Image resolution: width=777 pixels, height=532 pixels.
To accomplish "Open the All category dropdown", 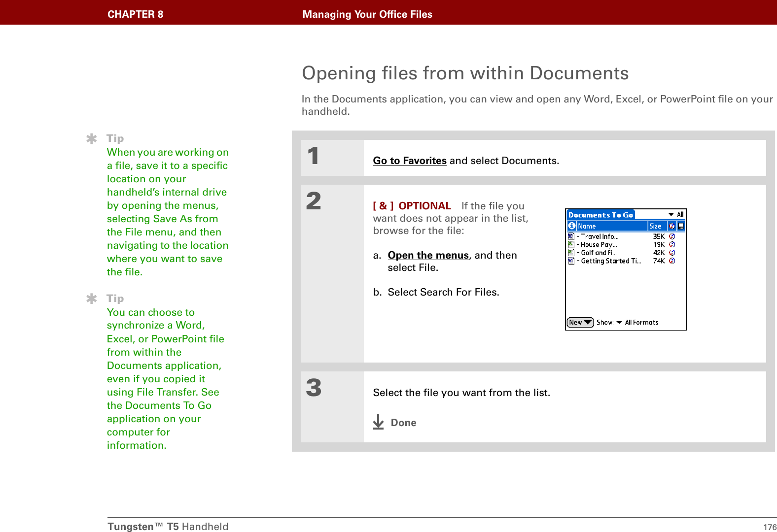I will [676, 214].
